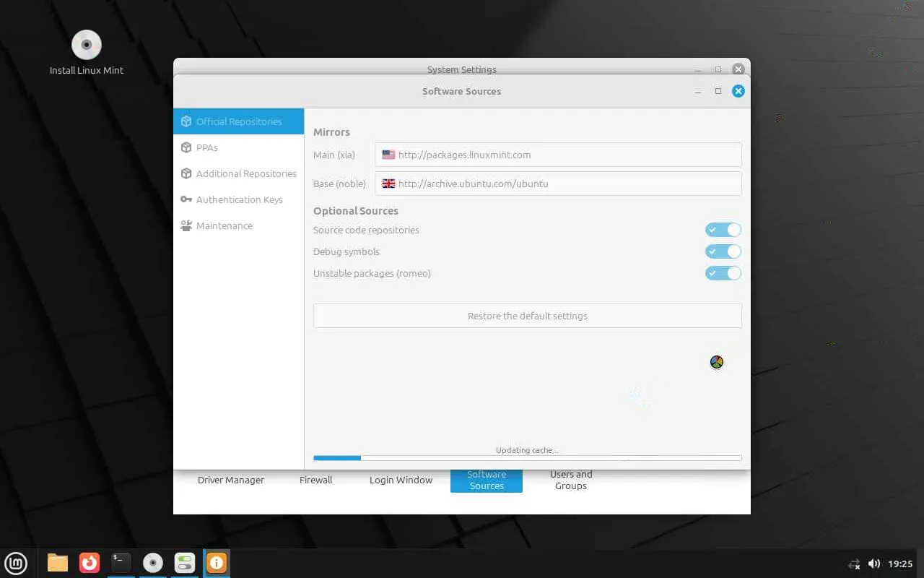The width and height of the screenshot is (924, 578).
Task: Switch to the PPAs section
Action: (239, 147)
